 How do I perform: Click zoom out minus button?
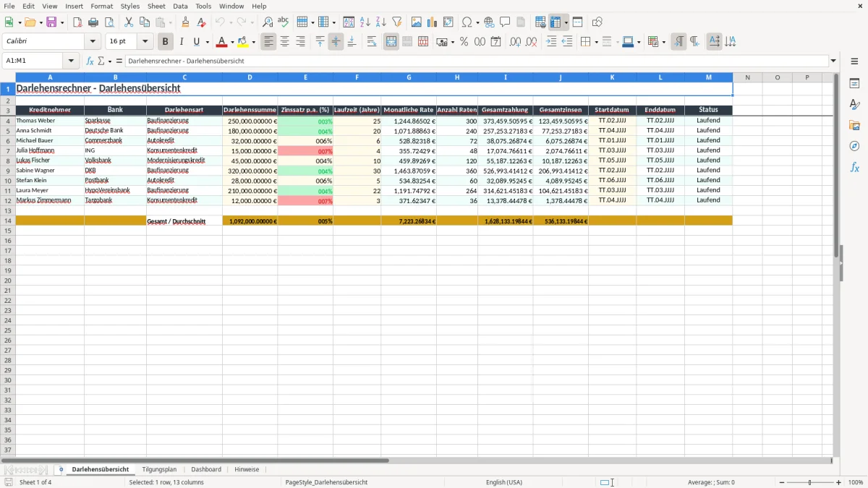click(781, 482)
